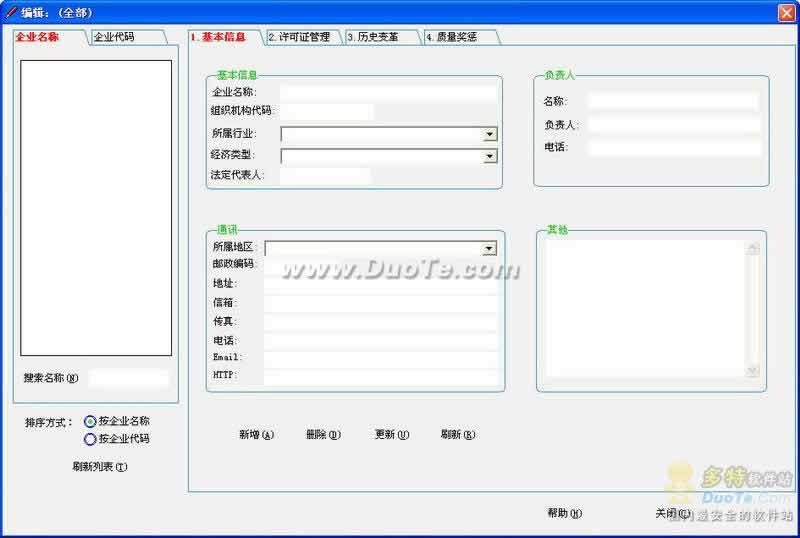This screenshot has width=800, height=538.
Task: Click the 新增(A) button
Action: 256,435
